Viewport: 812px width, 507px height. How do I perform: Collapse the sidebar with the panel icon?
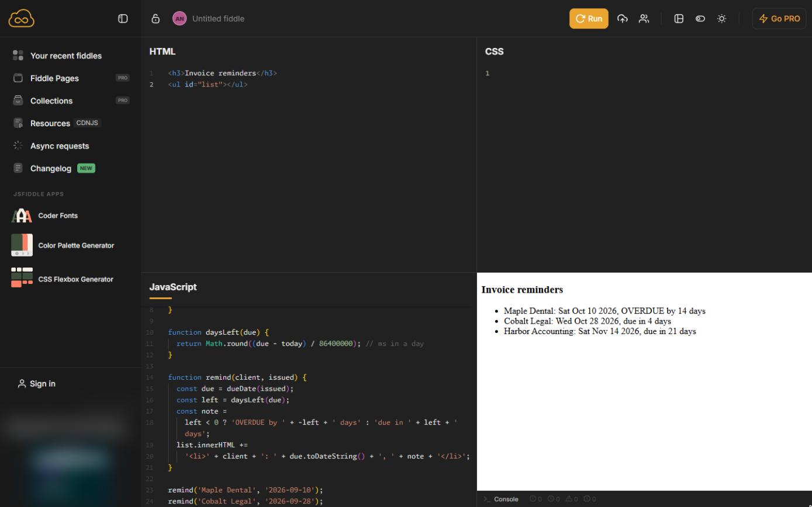[123, 19]
